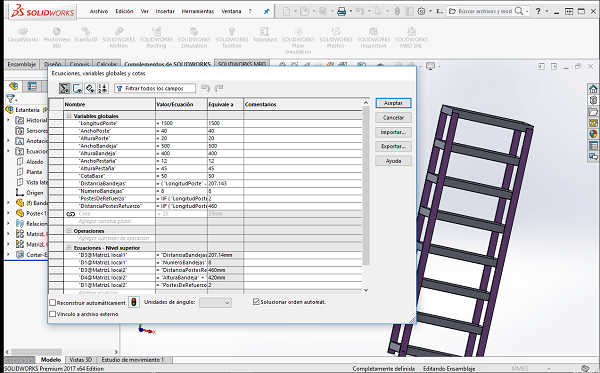Open the Custom Properties icon in task pane
The image size is (600, 373).
(593, 145)
